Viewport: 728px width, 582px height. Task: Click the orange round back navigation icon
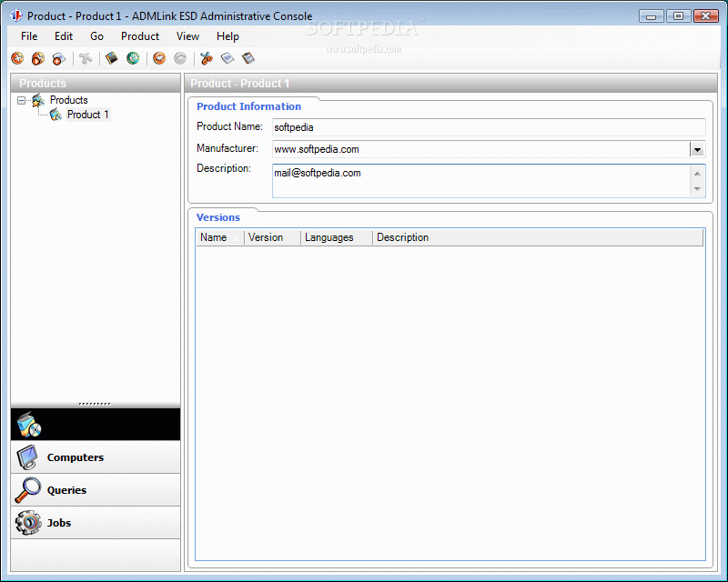[x=159, y=58]
